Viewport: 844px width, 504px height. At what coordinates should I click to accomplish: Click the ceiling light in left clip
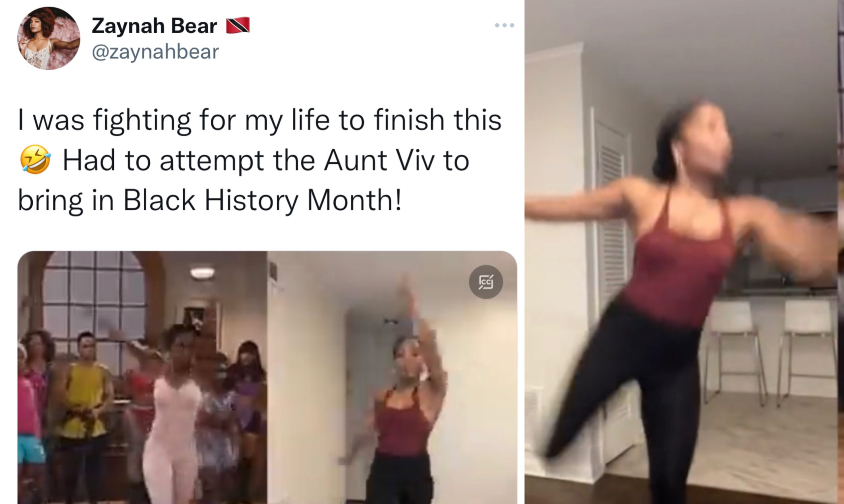tap(202, 272)
